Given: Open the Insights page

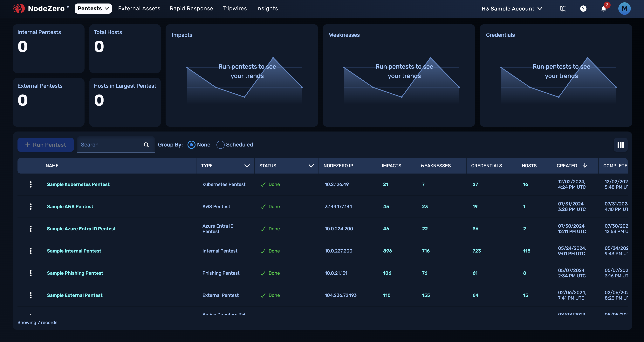Looking at the screenshot, I should (267, 8).
